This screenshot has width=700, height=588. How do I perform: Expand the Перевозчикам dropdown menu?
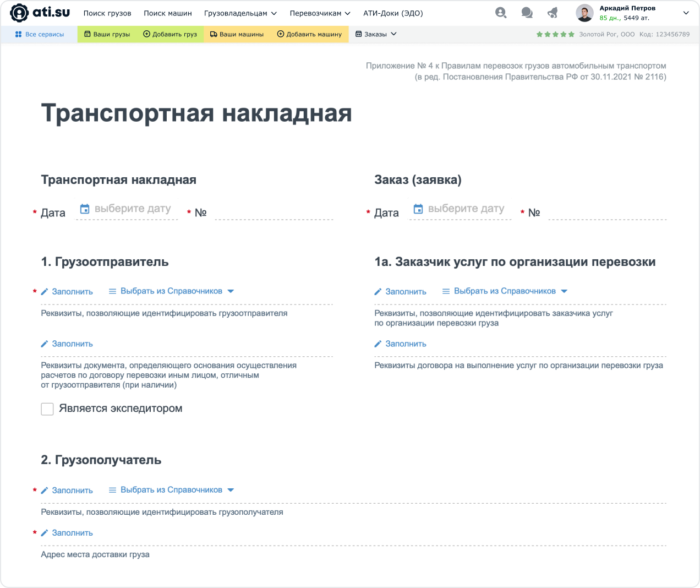pyautogui.click(x=320, y=13)
